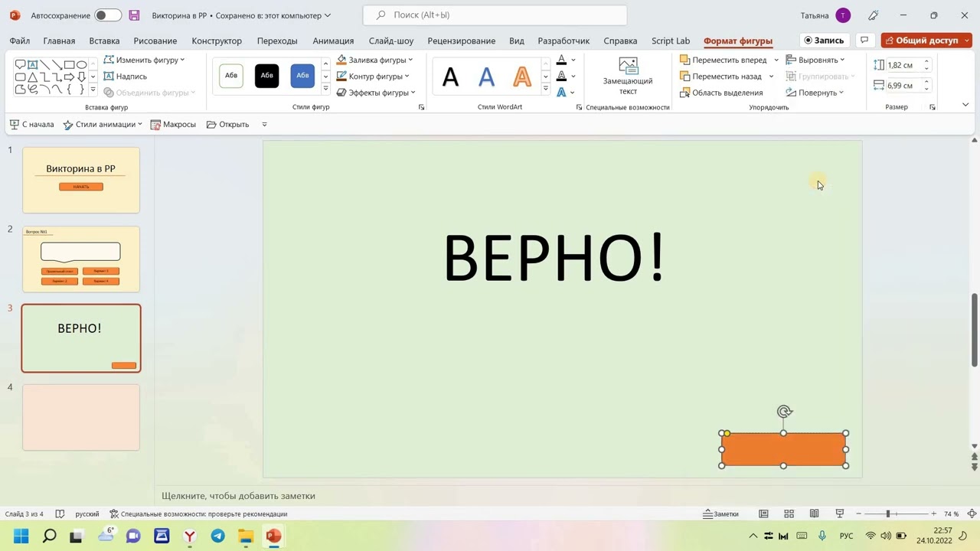This screenshot has width=980, height=551.
Task: Open the Повернуть dropdown
Action: [815, 93]
